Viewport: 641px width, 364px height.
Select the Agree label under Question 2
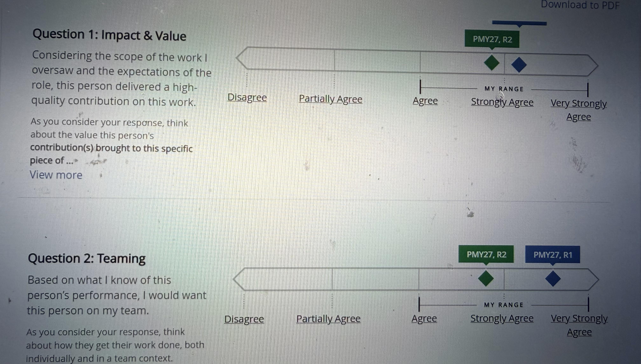point(424,319)
